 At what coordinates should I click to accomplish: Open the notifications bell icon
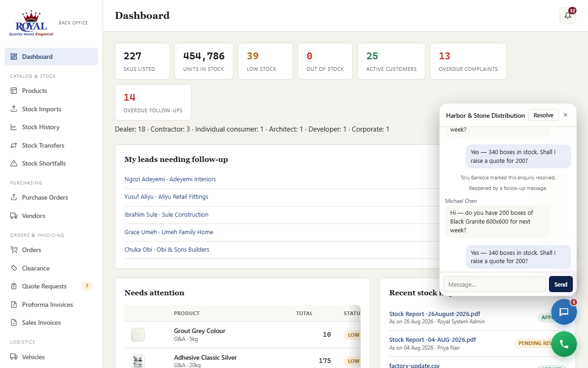click(567, 16)
